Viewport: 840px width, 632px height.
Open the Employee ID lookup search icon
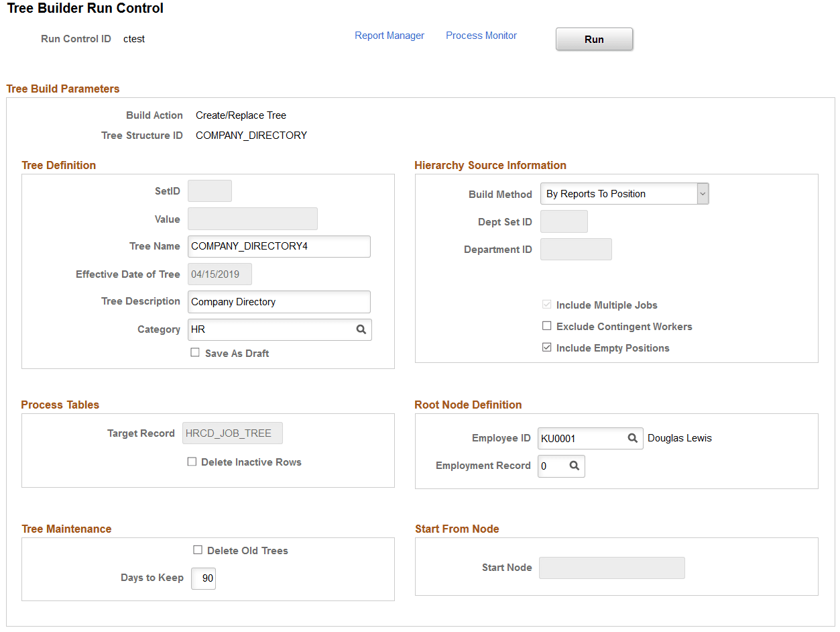pos(632,438)
